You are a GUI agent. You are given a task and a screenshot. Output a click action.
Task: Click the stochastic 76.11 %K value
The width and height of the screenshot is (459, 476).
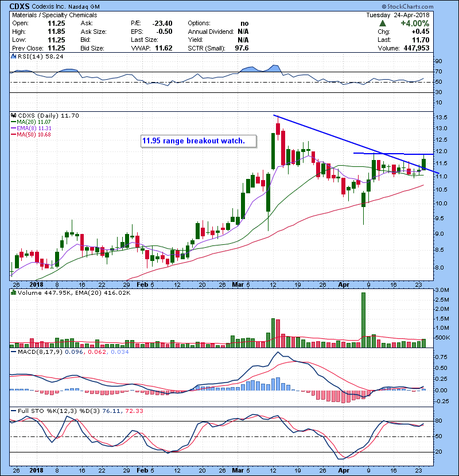click(111, 411)
